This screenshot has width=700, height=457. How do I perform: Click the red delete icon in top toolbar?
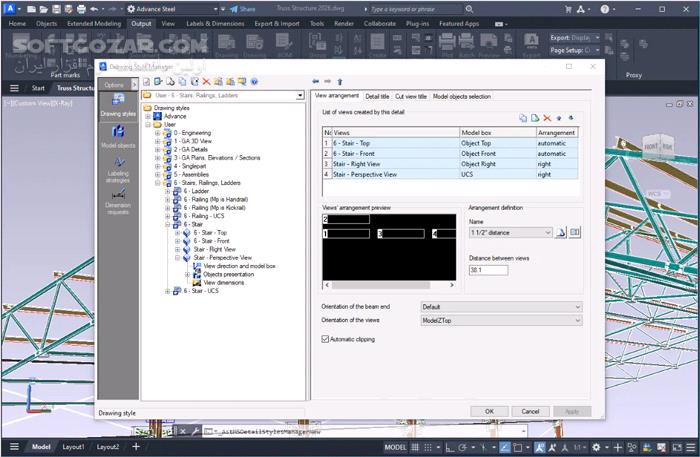coord(207,81)
